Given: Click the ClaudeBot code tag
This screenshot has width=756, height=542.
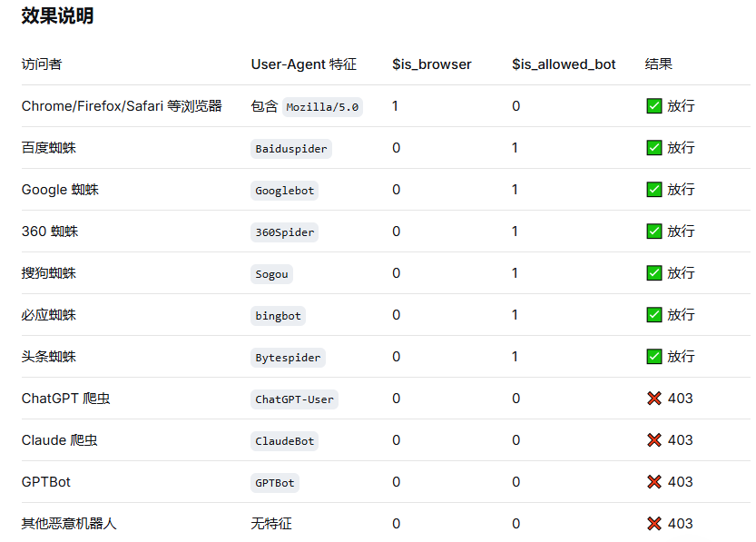Looking at the screenshot, I should [x=284, y=441].
